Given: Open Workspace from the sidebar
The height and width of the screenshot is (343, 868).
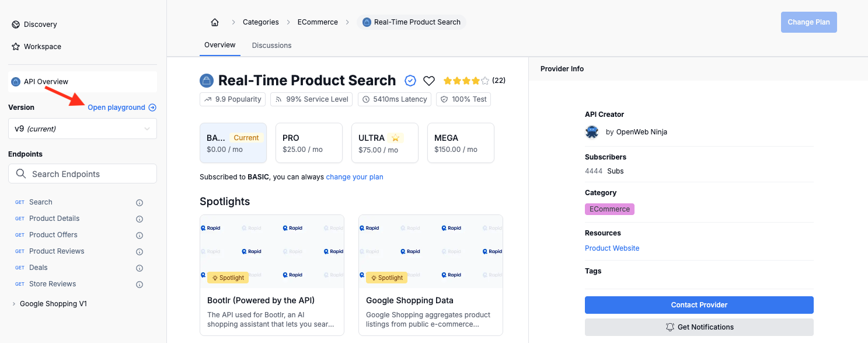Looking at the screenshot, I should tap(42, 47).
